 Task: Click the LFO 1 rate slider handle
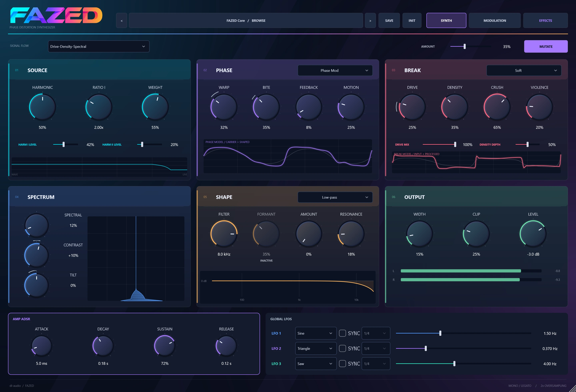pos(440,333)
